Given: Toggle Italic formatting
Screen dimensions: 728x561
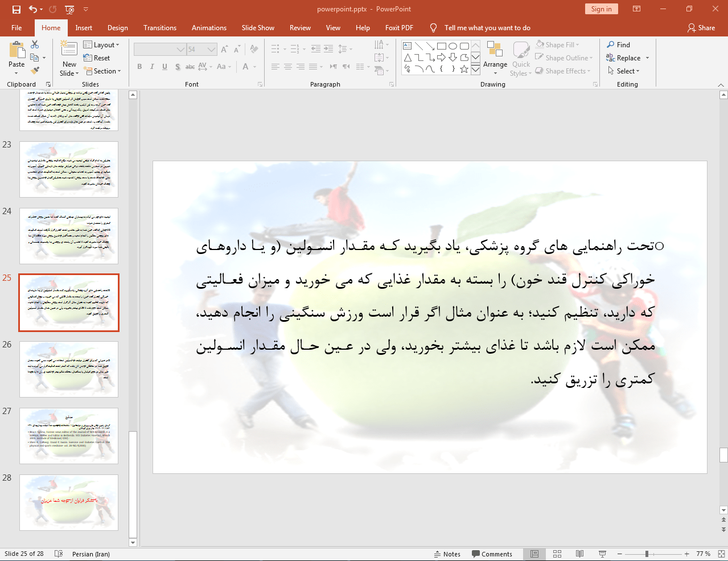Looking at the screenshot, I should (x=152, y=67).
